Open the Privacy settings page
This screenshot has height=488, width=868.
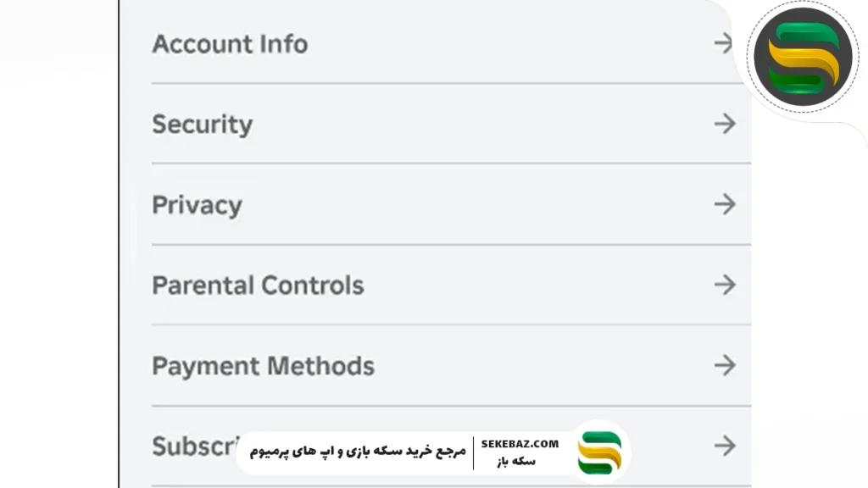coord(424,204)
